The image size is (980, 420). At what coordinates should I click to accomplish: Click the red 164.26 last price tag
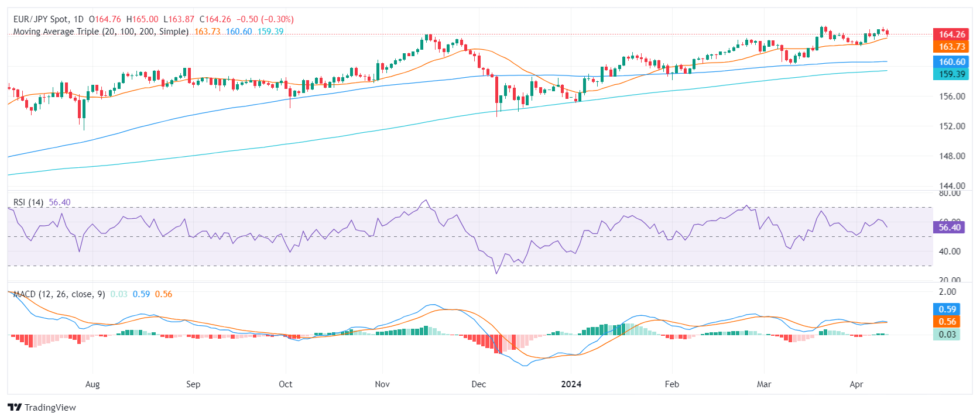(951, 35)
